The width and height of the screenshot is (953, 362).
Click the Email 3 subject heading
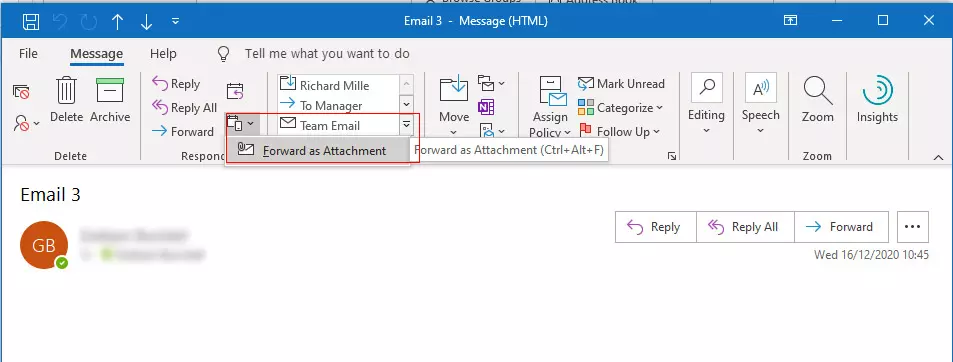point(50,194)
